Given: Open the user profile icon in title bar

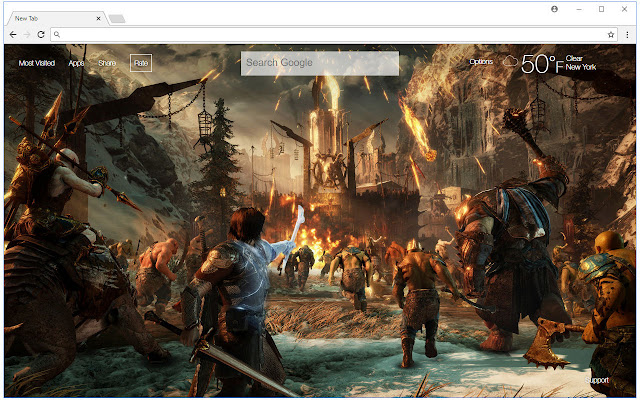Looking at the screenshot, I should 554,9.
